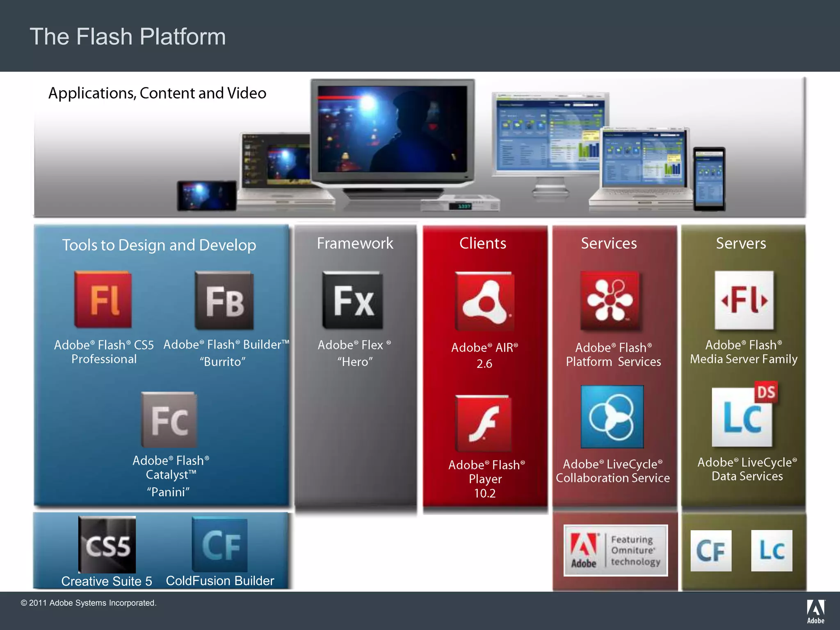The height and width of the screenshot is (630, 840).
Task: Open the Flash Catalyst Fc icon
Action: (x=169, y=420)
